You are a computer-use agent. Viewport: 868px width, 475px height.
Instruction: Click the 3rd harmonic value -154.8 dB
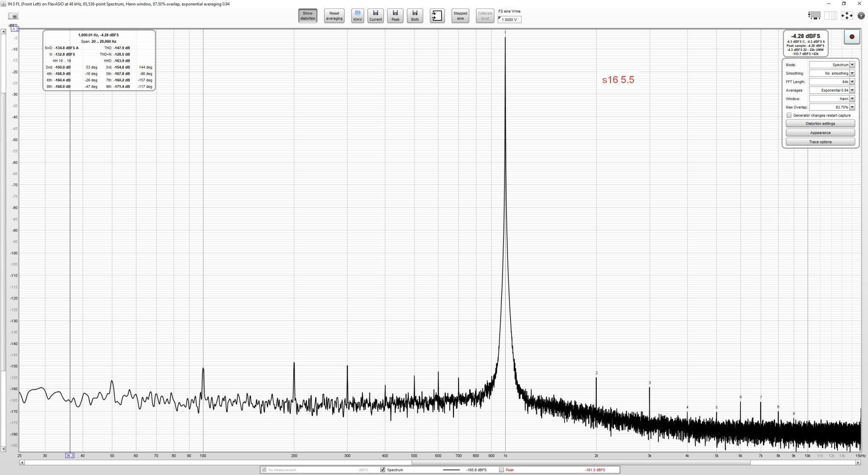[122, 67]
